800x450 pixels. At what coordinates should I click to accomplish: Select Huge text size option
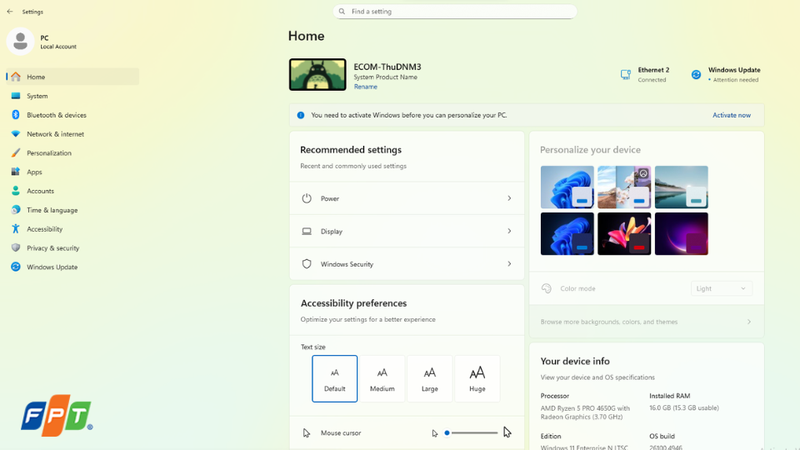477,379
